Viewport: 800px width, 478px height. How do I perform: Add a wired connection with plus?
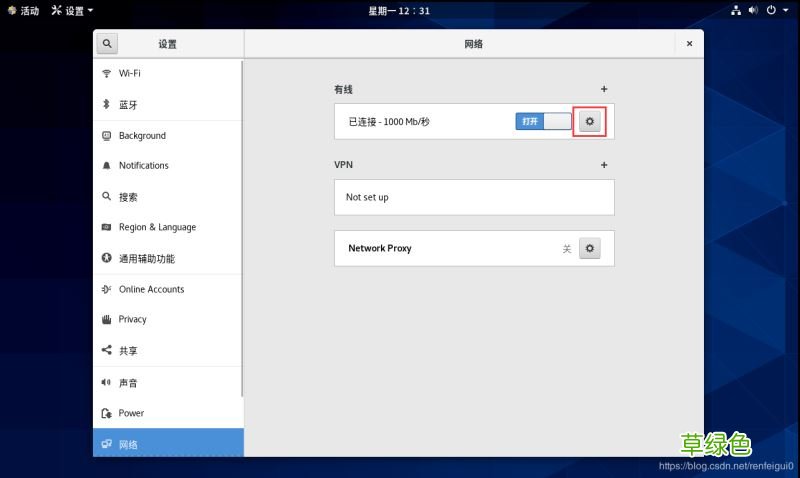point(604,89)
